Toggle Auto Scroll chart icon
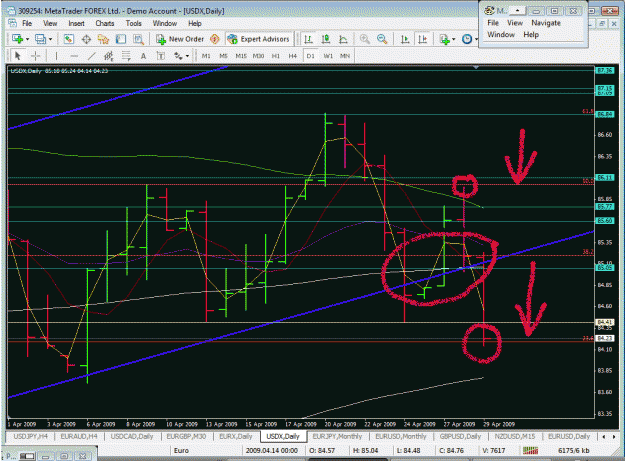This screenshot has width=625, height=461. pyautogui.click(x=405, y=39)
